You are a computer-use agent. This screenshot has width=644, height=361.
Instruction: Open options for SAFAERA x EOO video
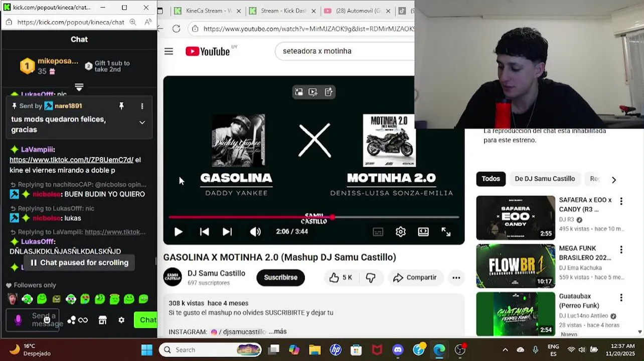pyautogui.click(x=621, y=202)
